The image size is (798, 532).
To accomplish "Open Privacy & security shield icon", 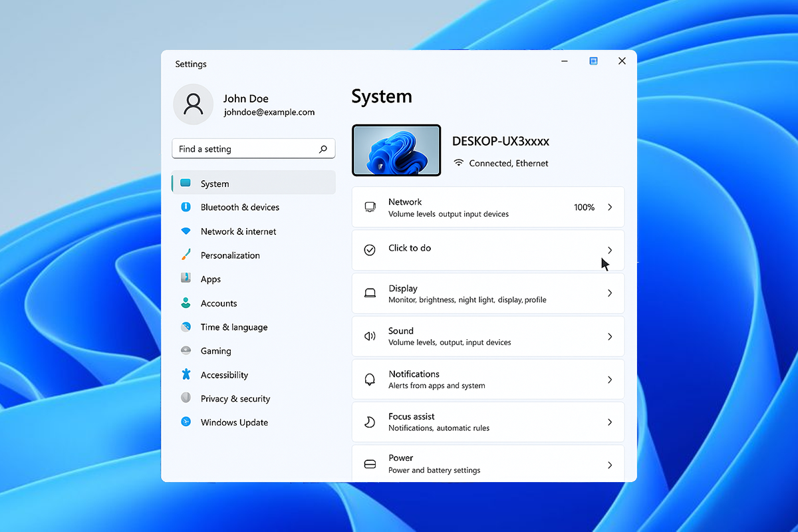I will tap(186, 398).
